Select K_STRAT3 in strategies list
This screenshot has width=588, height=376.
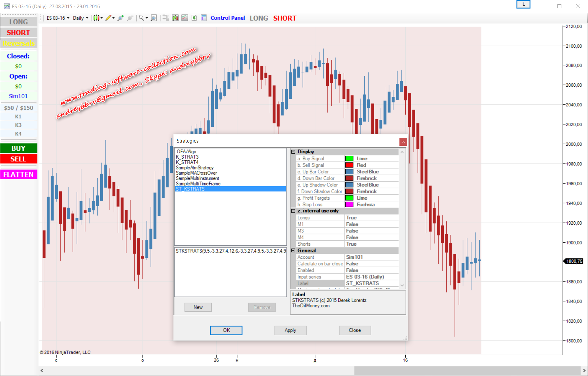coord(187,157)
